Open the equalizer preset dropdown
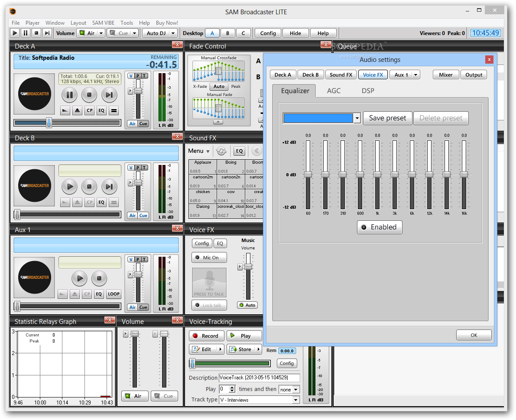 (357, 118)
